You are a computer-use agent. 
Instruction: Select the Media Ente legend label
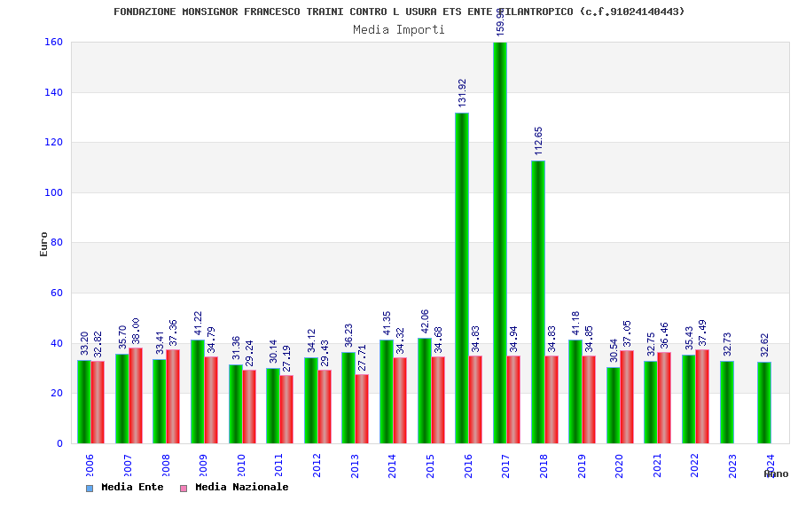point(132,487)
